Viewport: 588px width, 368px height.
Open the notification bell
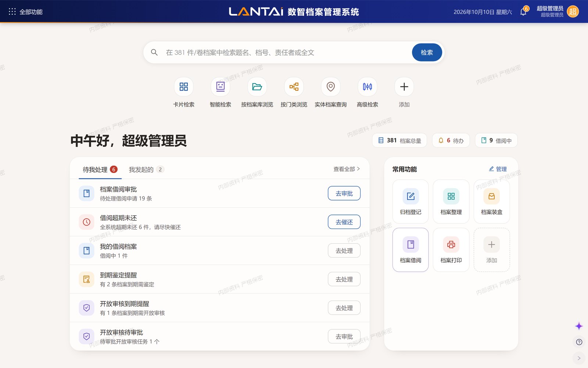(523, 12)
